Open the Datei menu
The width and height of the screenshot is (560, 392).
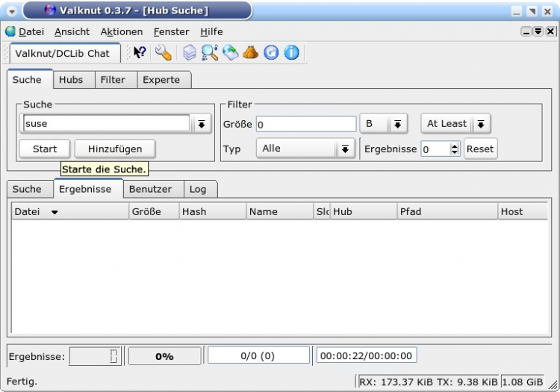(x=31, y=32)
